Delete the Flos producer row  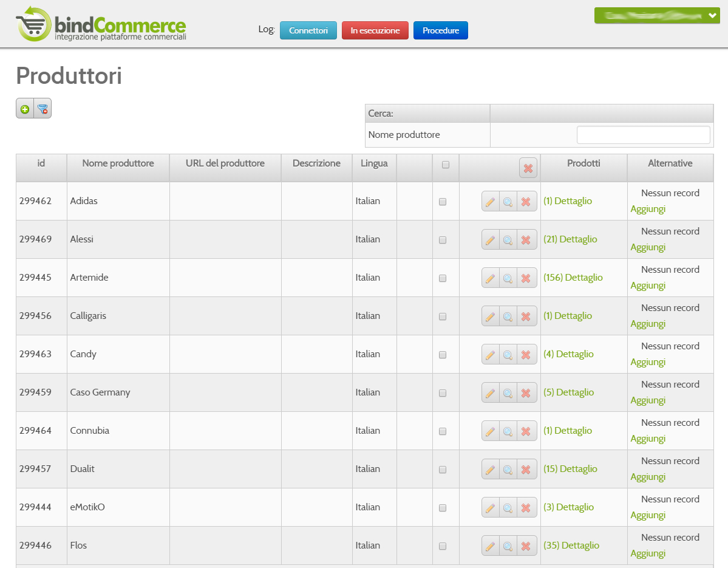tap(526, 546)
